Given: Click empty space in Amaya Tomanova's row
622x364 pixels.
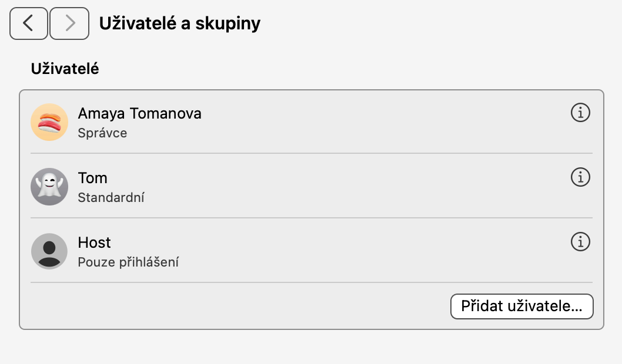Looking at the screenshot, I should click(382, 122).
